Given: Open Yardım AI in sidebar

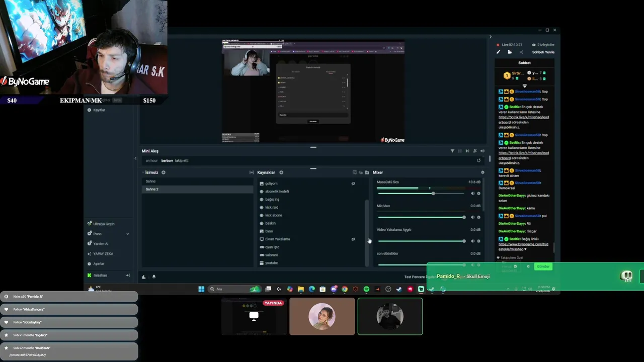Looking at the screenshot, I should pyautogui.click(x=101, y=244).
